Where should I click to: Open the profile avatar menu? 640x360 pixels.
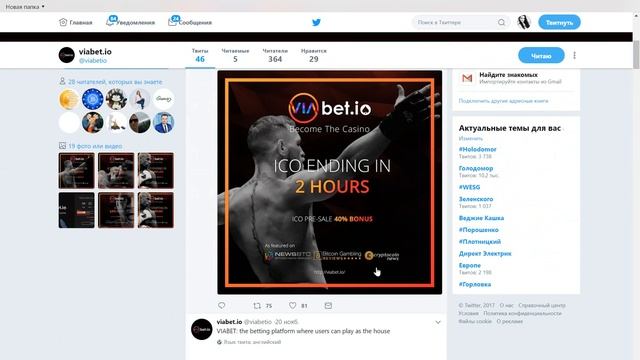(x=524, y=22)
